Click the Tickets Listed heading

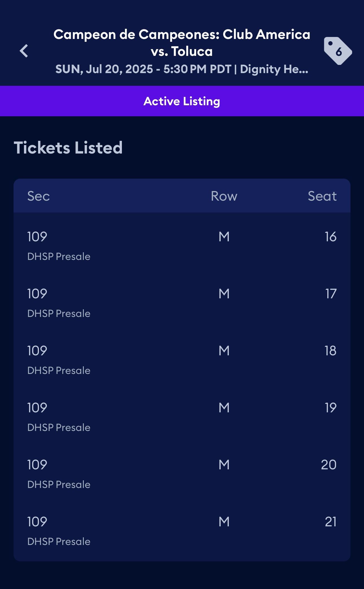(68, 148)
